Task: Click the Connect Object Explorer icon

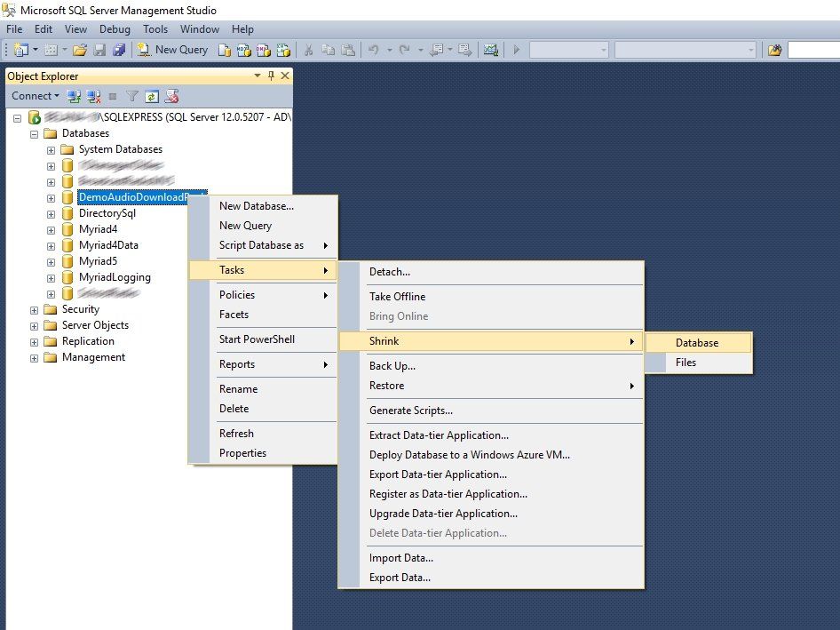Action: [74, 96]
